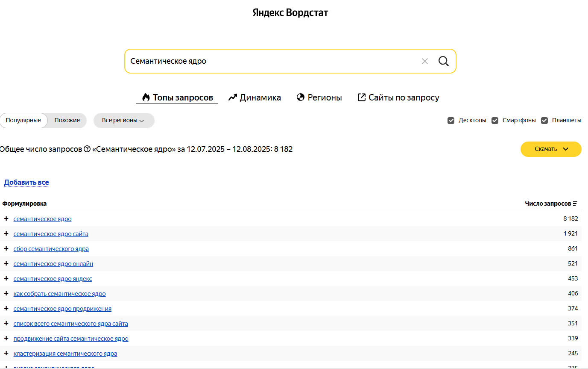Open the 'сбор семантического ядра' link
Screen dimensions: 588x369
click(51, 249)
